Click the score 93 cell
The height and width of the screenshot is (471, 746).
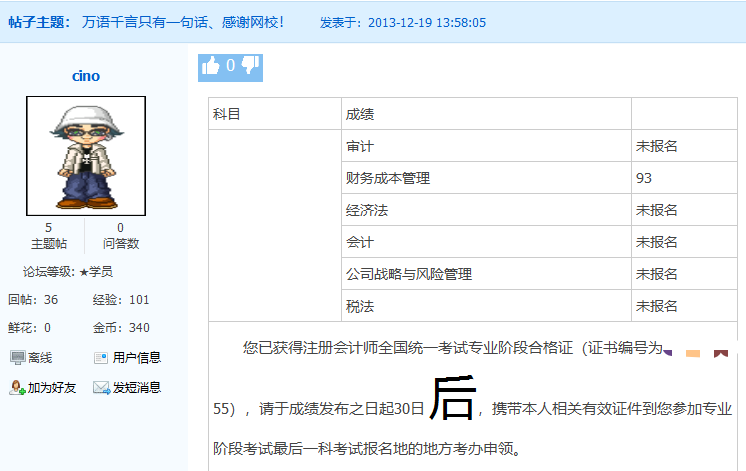(x=684, y=178)
